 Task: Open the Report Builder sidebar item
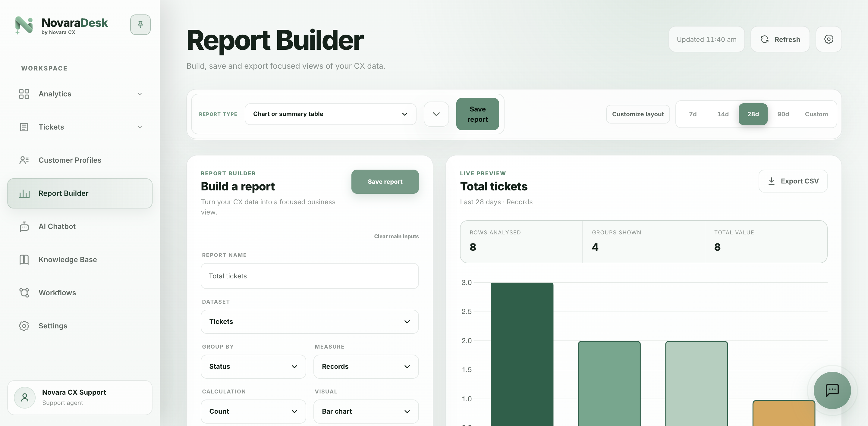click(80, 193)
